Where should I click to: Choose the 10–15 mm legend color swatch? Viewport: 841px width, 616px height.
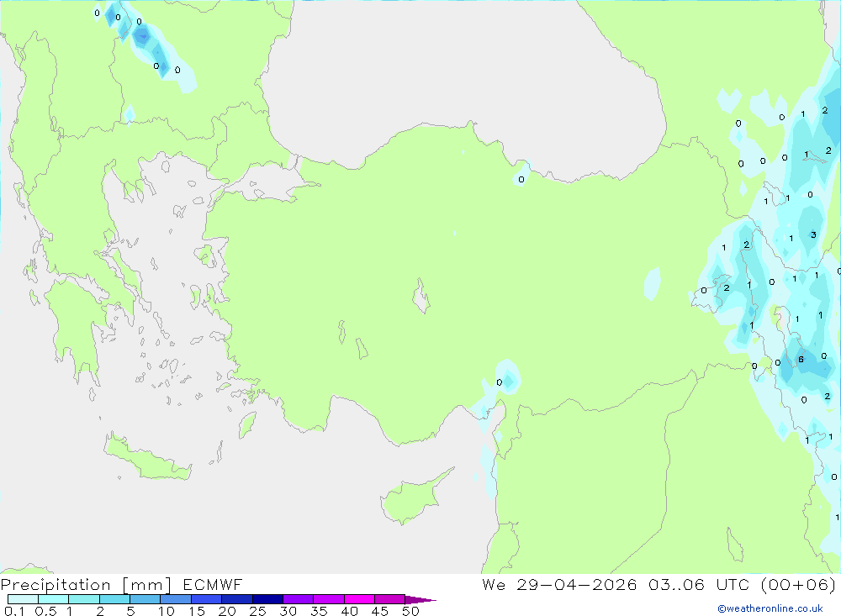pyautogui.click(x=176, y=599)
